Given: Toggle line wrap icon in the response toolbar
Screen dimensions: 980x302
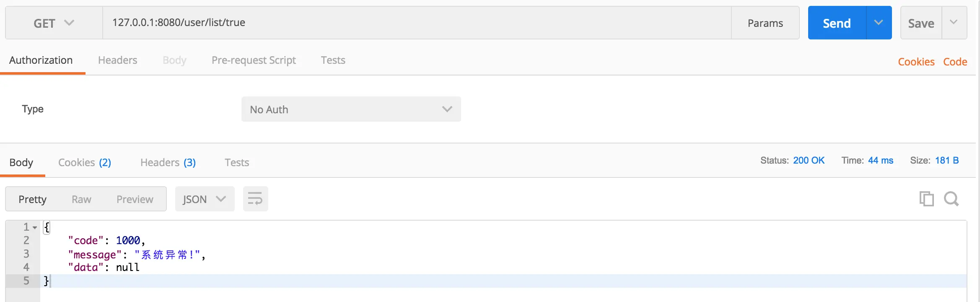Looking at the screenshot, I should coord(255,199).
